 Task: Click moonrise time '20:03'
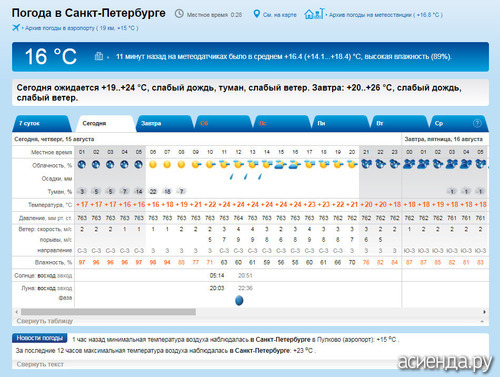217,288
